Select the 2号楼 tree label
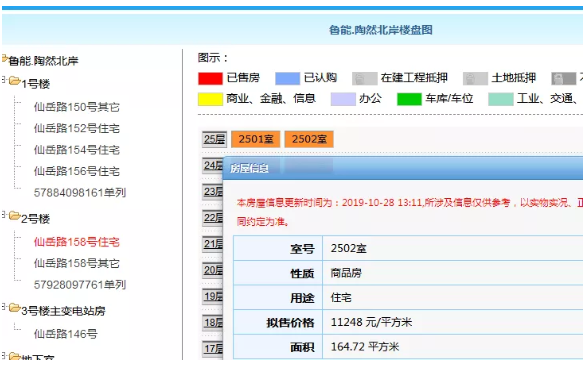Screen dimensions: 586x368 pos(36,219)
